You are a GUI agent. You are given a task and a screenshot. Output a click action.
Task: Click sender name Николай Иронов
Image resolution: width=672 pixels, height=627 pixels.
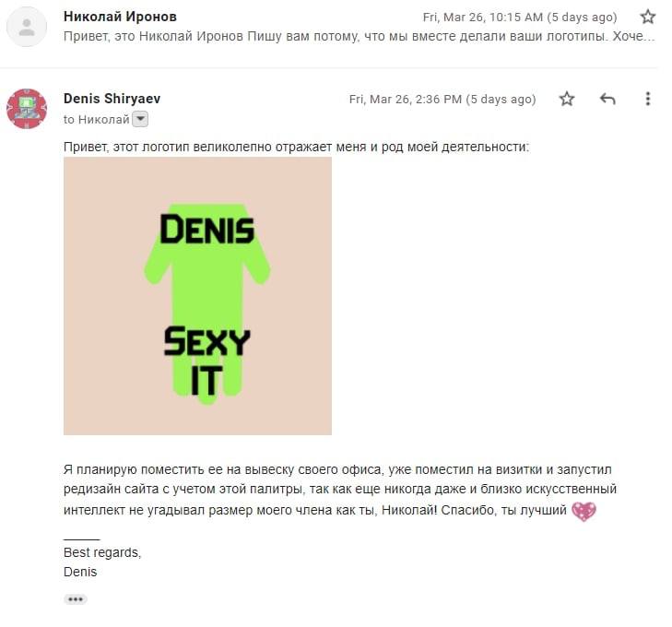[x=120, y=17]
